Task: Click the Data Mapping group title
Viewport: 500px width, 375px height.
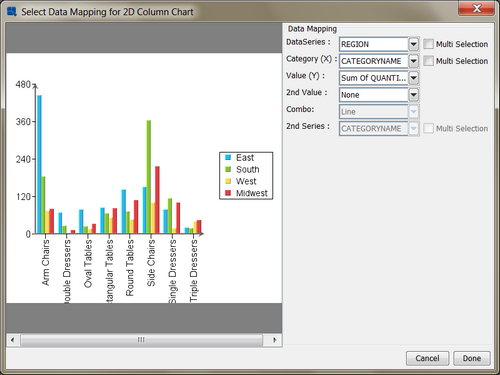Action: (312, 29)
